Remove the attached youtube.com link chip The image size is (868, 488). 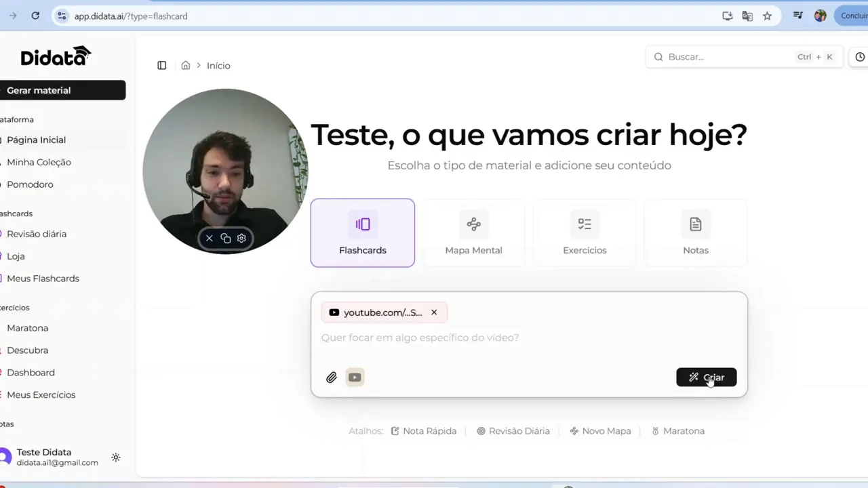434,312
